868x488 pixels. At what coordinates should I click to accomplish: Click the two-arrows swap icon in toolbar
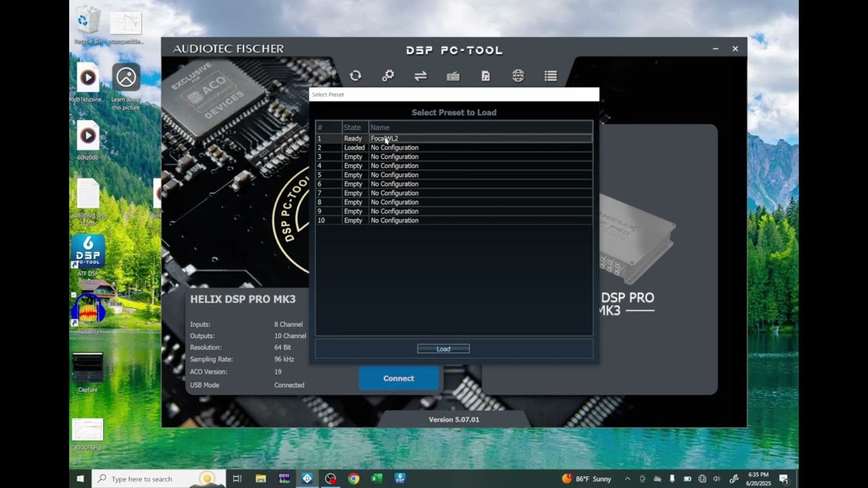point(420,76)
